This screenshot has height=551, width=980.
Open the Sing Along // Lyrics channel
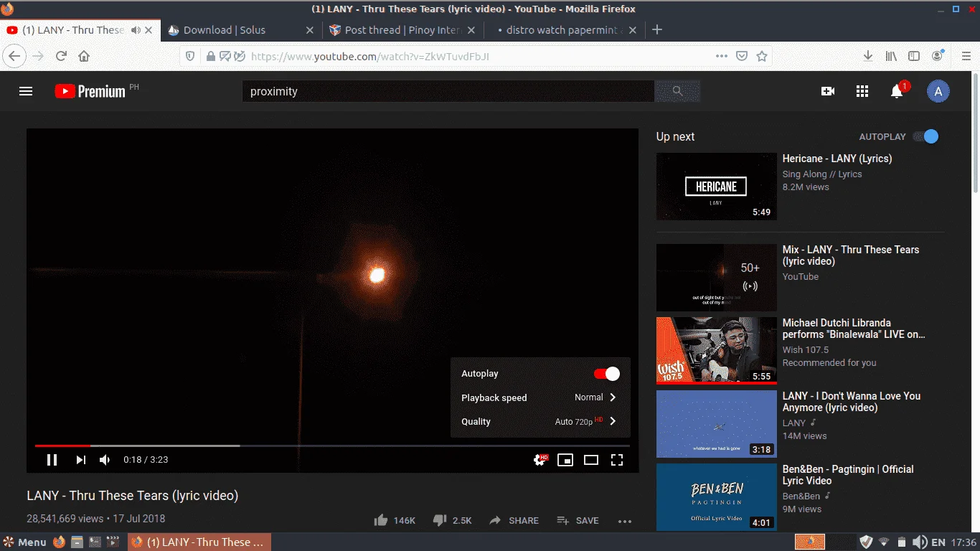pos(822,174)
